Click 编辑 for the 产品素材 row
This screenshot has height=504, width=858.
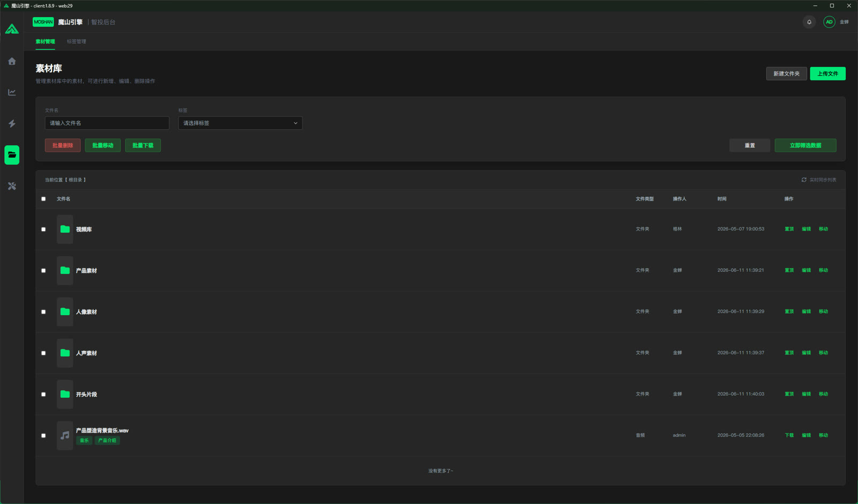point(806,270)
